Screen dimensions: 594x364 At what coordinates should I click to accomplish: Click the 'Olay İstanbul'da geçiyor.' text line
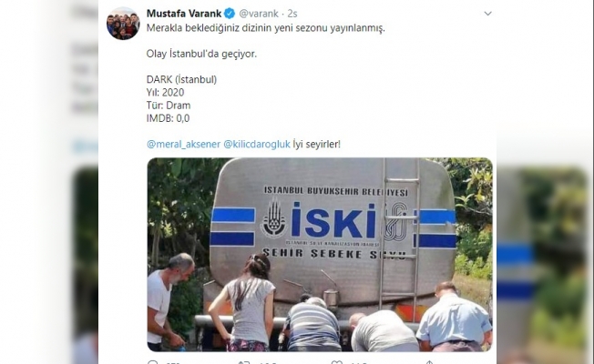[x=201, y=54]
